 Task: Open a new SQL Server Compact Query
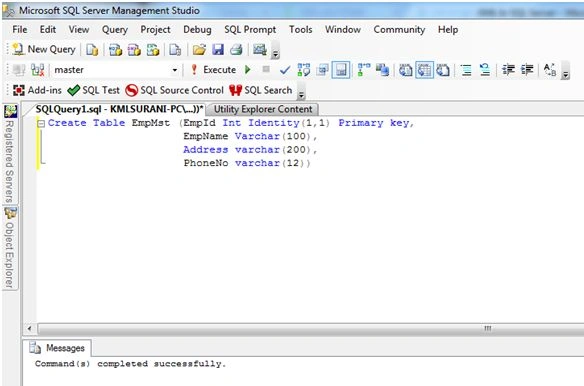click(175, 49)
